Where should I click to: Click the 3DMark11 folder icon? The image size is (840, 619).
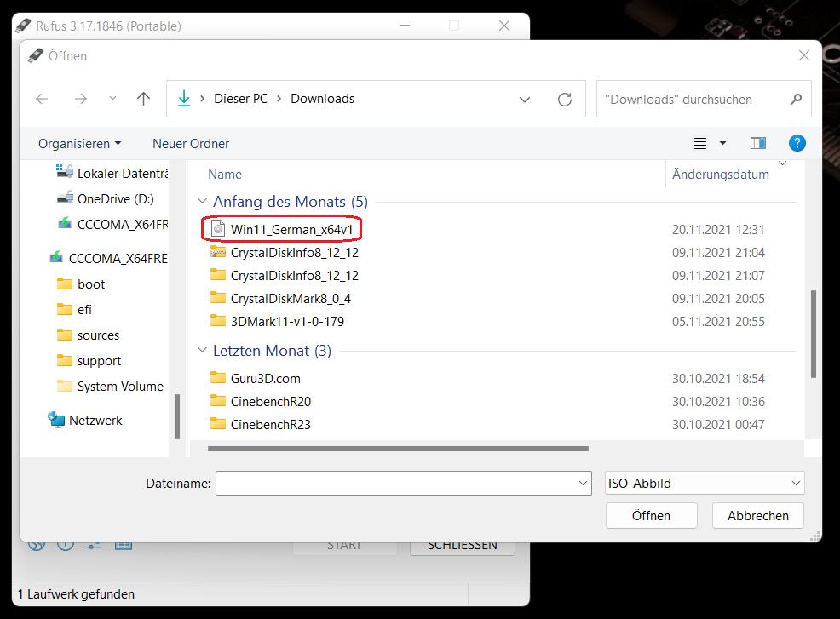(x=218, y=321)
